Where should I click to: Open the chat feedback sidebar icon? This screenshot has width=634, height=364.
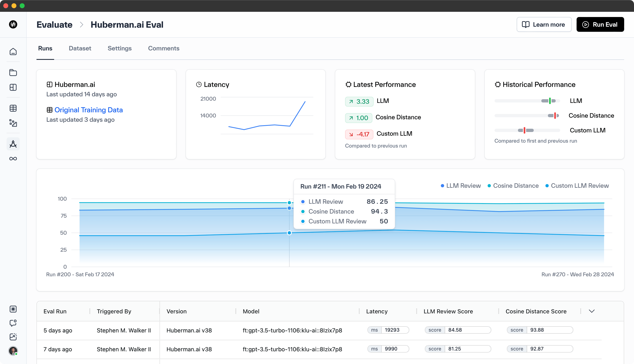13,323
